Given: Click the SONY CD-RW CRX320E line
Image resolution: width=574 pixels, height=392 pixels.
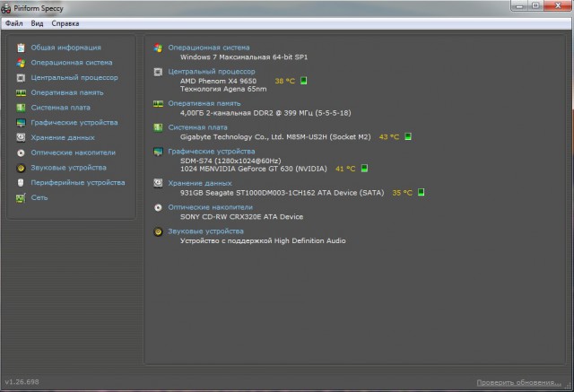Looking at the screenshot, I should click(241, 217).
